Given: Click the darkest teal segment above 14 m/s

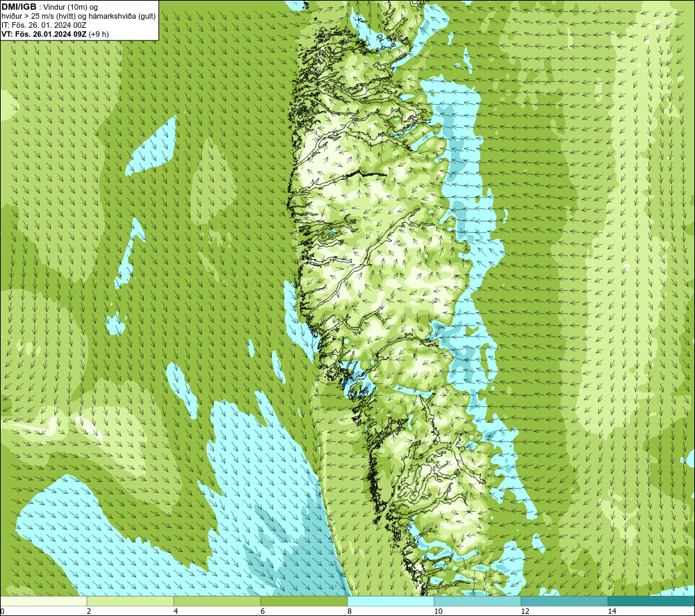Looking at the screenshot, I should pos(651,601).
